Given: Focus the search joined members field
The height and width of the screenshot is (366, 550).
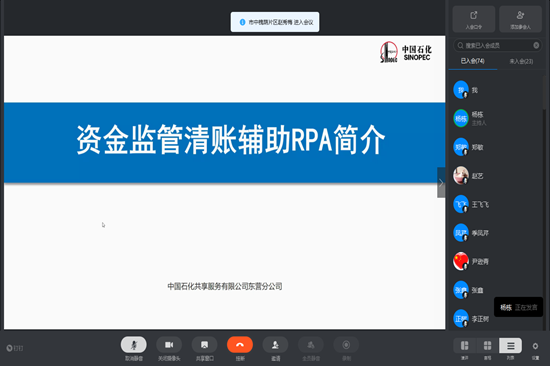Looking at the screenshot, I should (497, 45).
